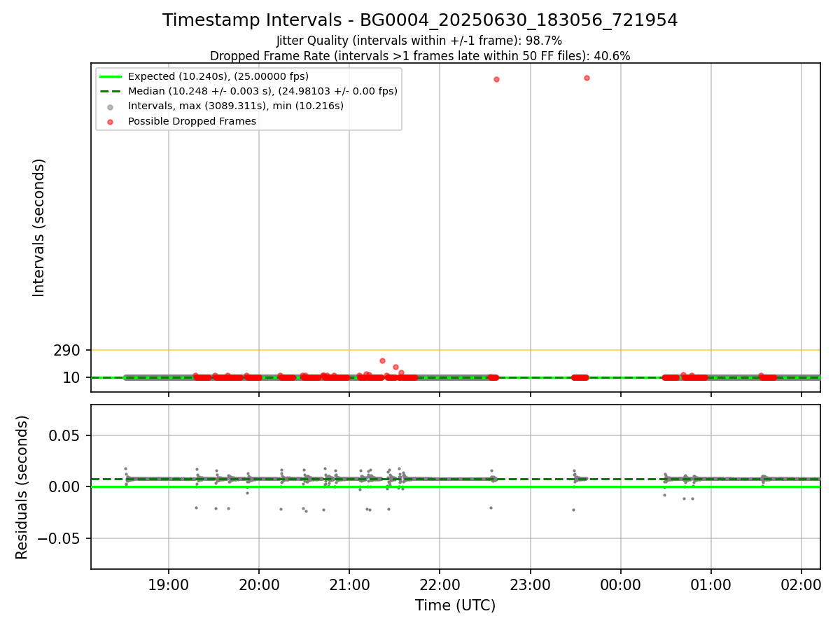Click the 01:00 time tick label

pyautogui.click(x=711, y=584)
